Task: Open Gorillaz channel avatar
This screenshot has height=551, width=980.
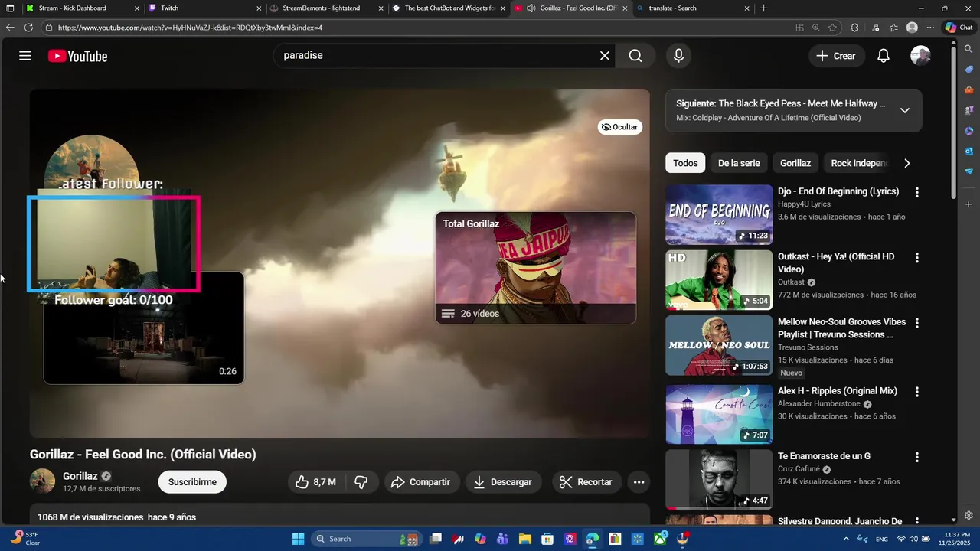Action: pyautogui.click(x=42, y=481)
